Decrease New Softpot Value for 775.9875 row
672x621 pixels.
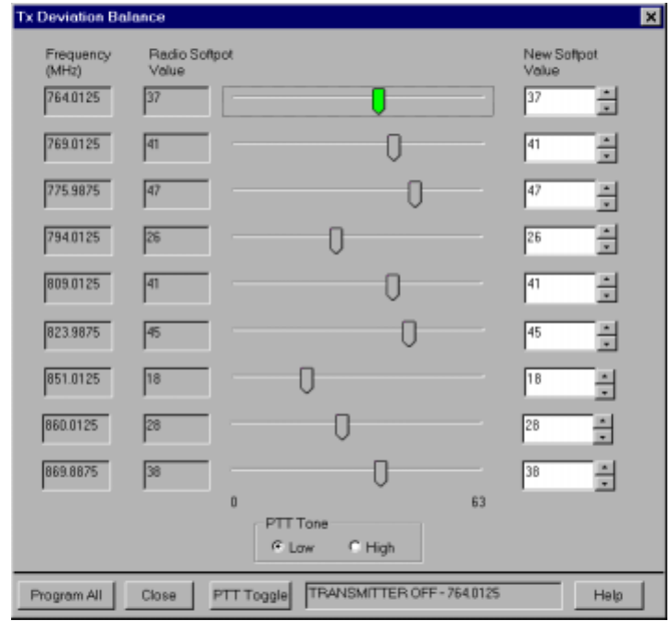606,204
